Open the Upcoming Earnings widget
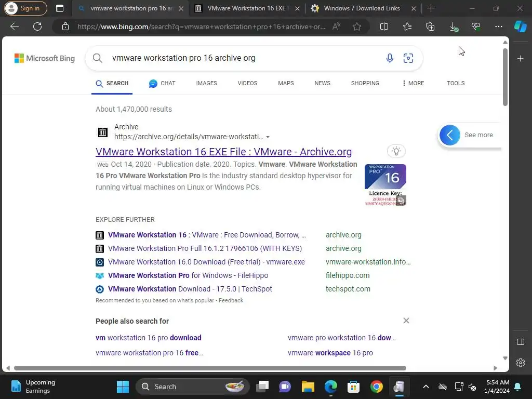 click(x=33, y=387)
